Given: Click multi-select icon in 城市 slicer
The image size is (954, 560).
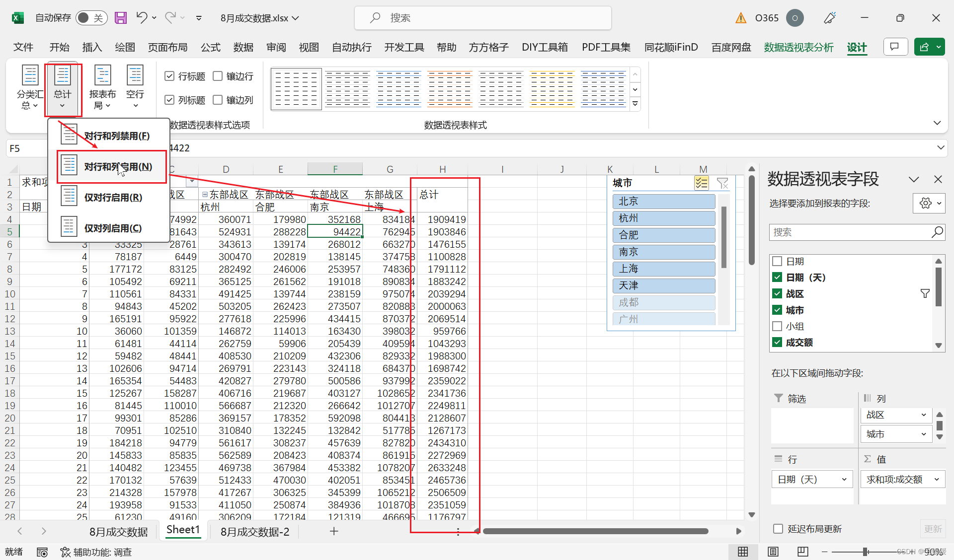Looking at the screenshot, I should pos(701,183).
